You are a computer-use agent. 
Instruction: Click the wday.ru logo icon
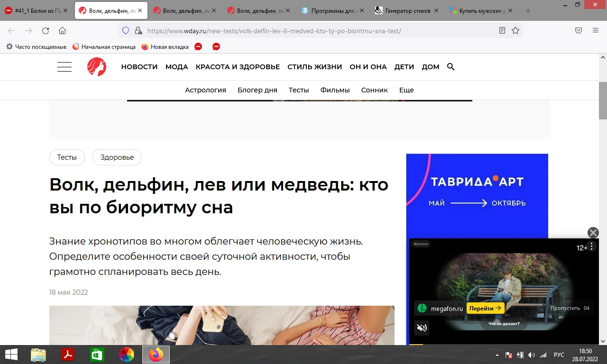point(96,66)
